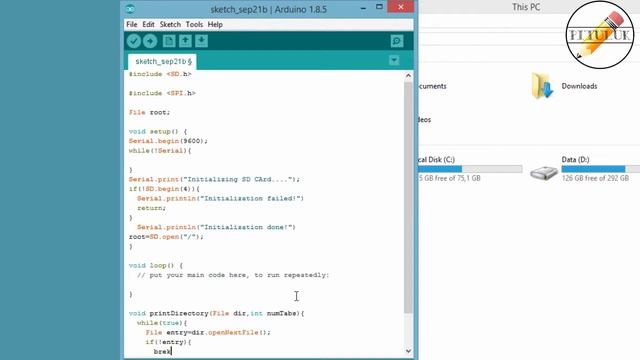
Task: Click the 'return;' code line
Action: (151, 208)
